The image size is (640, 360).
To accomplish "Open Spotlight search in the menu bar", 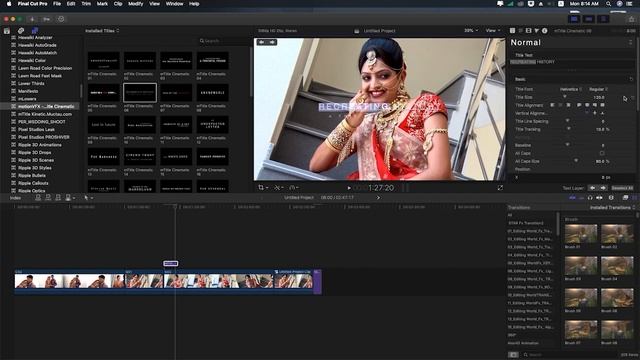I will click(x=609, y=4).
